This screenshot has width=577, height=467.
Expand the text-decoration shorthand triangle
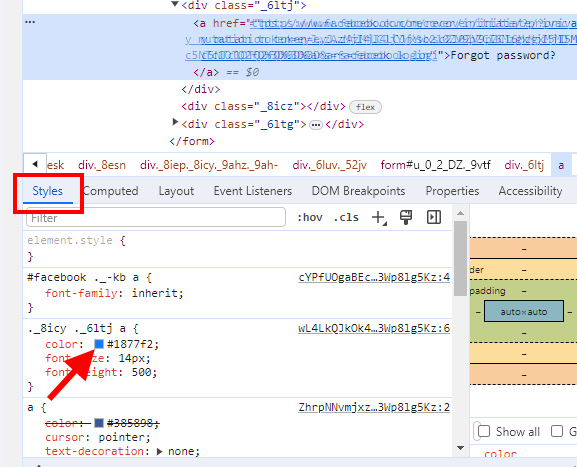[159, 452]
